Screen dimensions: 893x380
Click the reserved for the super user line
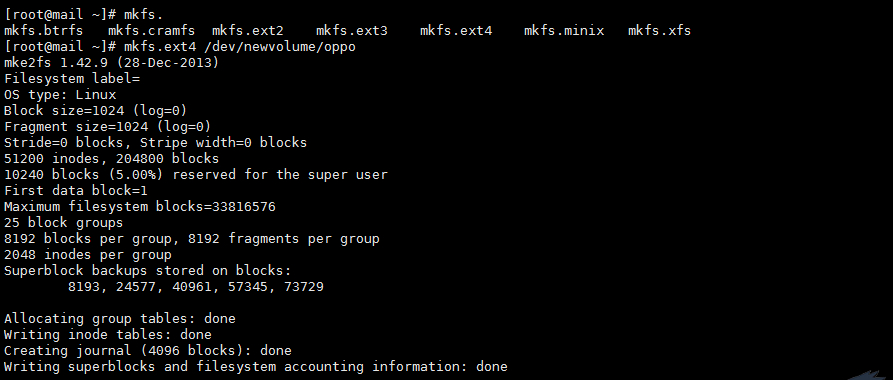(195, 174)
